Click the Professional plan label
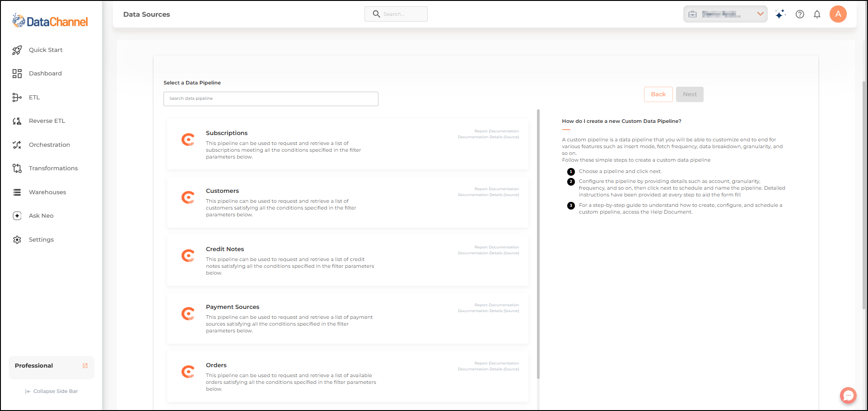Screen dimensions: 868x411 coord(34,366)
